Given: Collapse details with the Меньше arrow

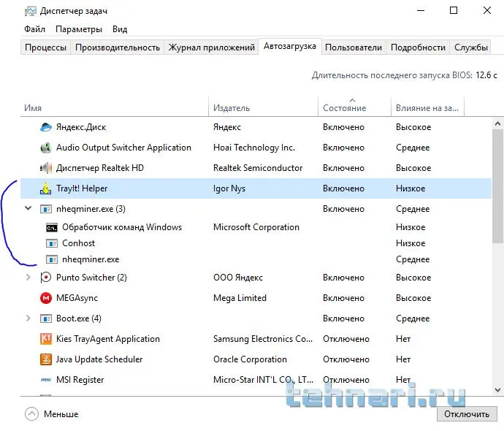Looking at the screenshot, I should point(31,413).
